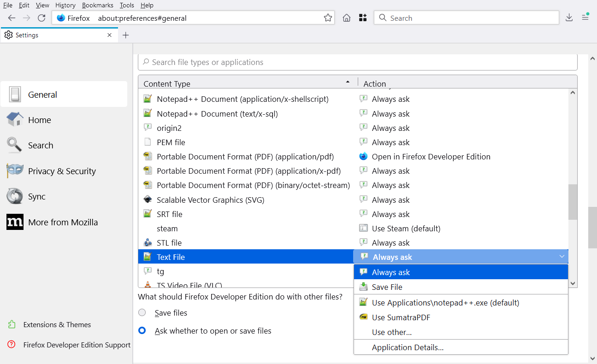Open the Edit menu
The image size is (597, 364).
pos(24,5)
